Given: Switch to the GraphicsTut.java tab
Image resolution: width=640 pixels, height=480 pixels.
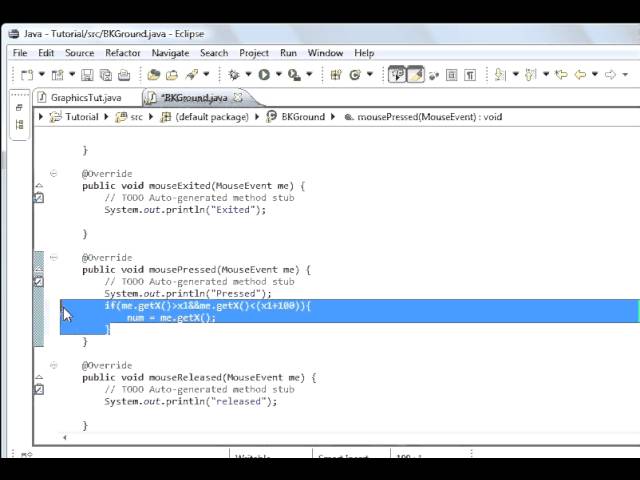Looking at the screenshot, I should coord(80,98).
